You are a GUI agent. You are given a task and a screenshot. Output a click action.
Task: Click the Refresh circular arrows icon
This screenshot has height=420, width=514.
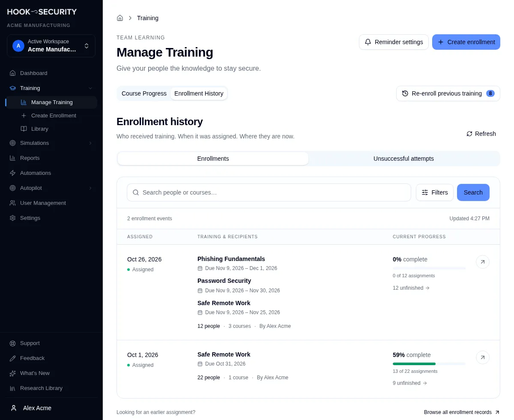(469, 134)
